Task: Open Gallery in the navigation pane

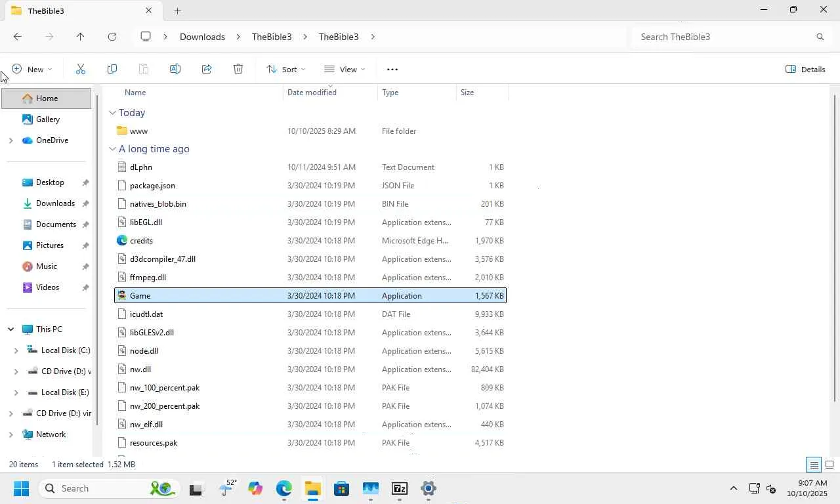Action: tap(48, 119)
